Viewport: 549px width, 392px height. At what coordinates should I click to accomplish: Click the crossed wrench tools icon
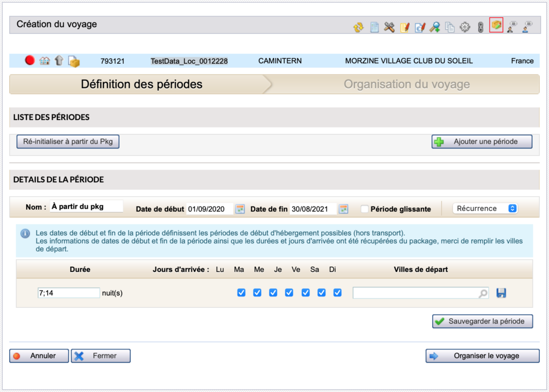(389, 27)
